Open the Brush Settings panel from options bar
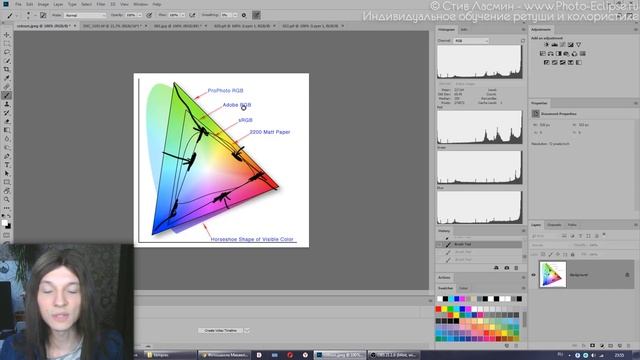The height and width of the screenshot is (360, 640). (x=43, y=15)
